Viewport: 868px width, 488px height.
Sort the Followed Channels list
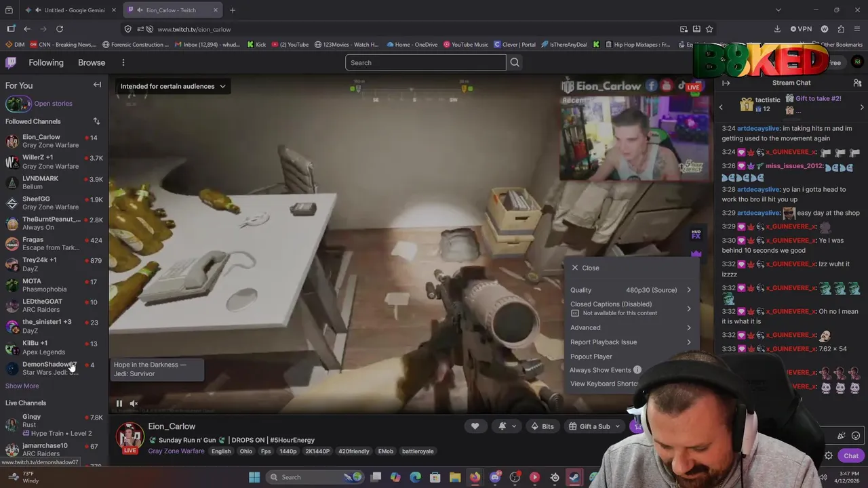96,121
